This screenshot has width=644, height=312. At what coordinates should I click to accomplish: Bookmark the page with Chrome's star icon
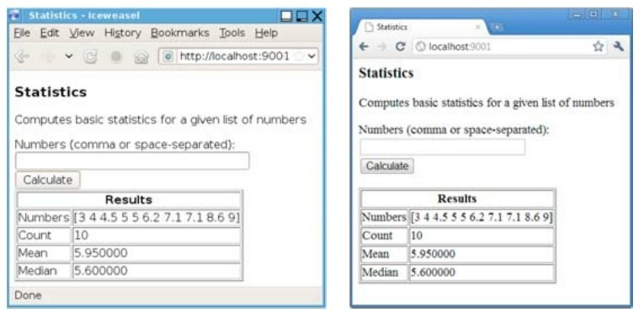click(598, 46)
